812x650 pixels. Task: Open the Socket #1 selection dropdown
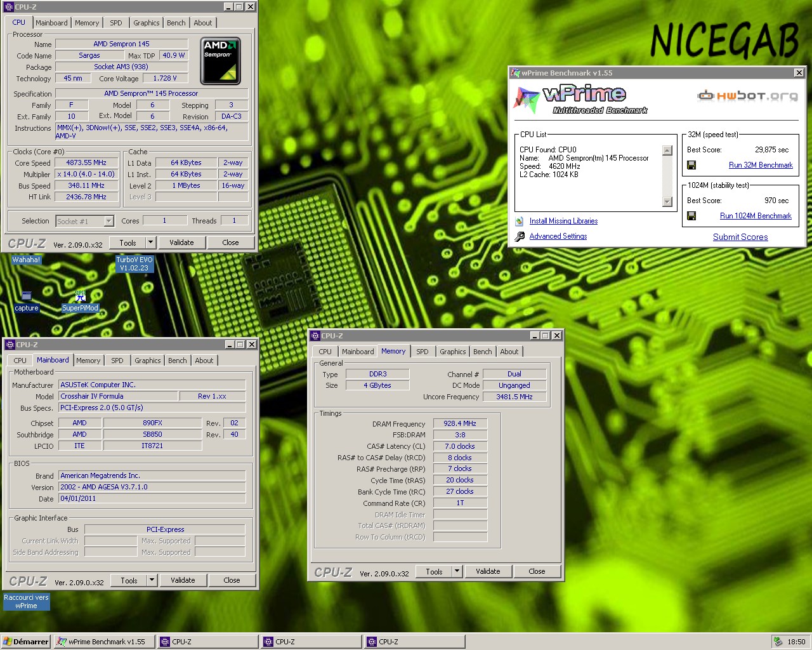(108, 221)
